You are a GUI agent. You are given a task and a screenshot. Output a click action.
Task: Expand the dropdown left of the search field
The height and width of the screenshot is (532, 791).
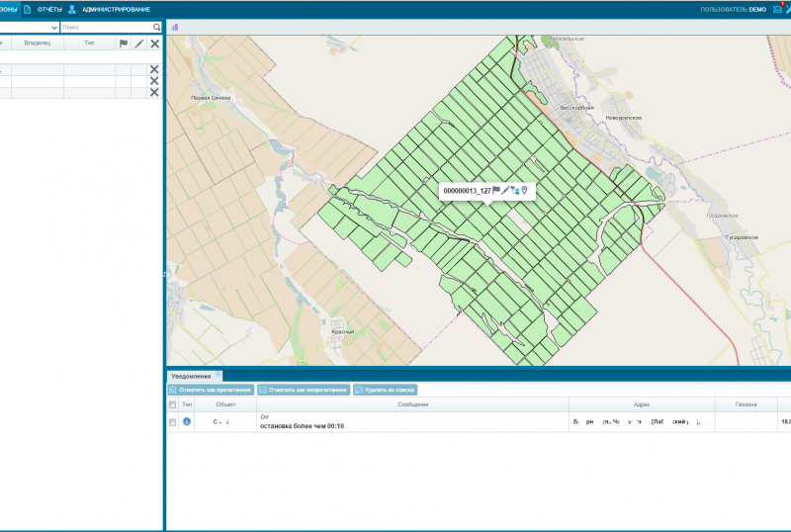tap(53, 28)
